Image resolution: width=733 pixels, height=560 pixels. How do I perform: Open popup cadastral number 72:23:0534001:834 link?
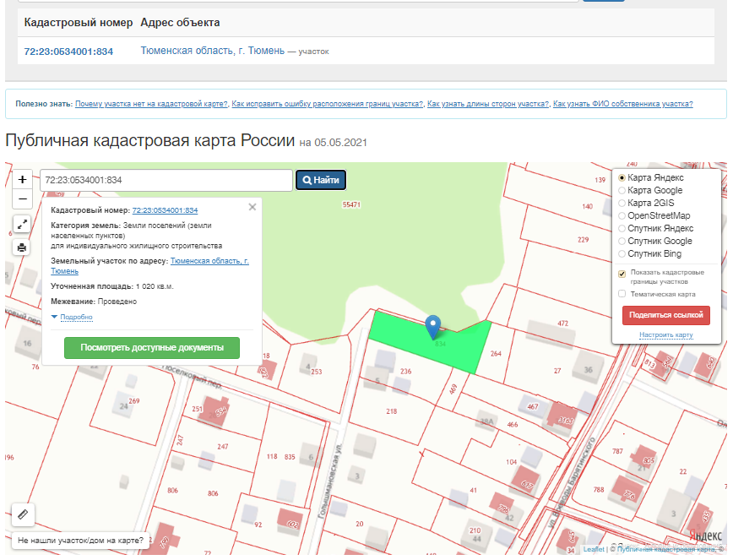click(x=165, y=210)
